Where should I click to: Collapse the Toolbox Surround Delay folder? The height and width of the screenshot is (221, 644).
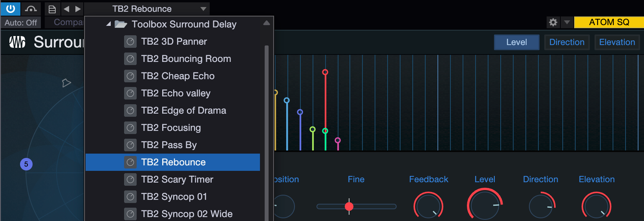point(108,24)
